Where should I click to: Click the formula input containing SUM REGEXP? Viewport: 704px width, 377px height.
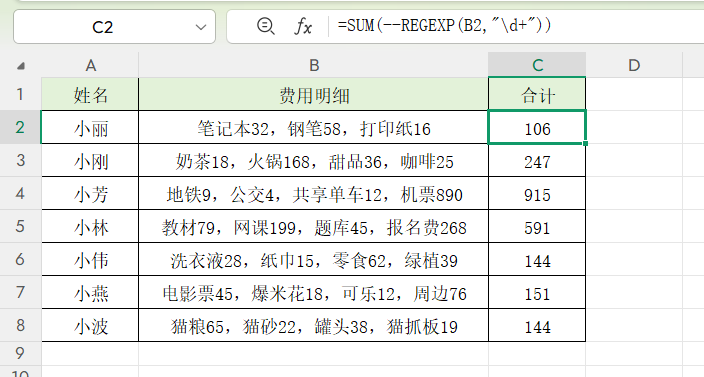click(516, 26)
